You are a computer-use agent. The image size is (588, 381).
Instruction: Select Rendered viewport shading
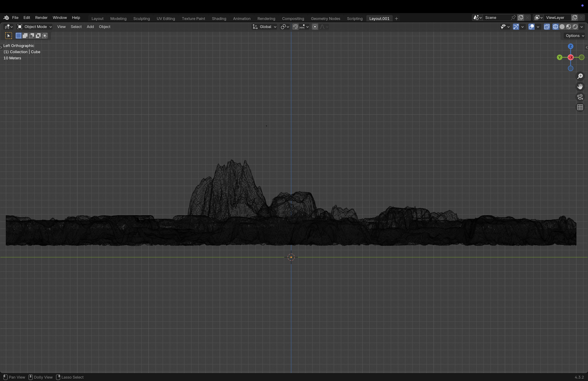(x=575, y=27)
